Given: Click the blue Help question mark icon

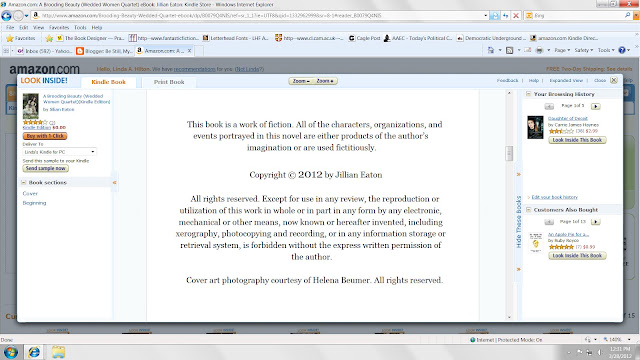Looking at the screenshot, I should pos(622,50).
